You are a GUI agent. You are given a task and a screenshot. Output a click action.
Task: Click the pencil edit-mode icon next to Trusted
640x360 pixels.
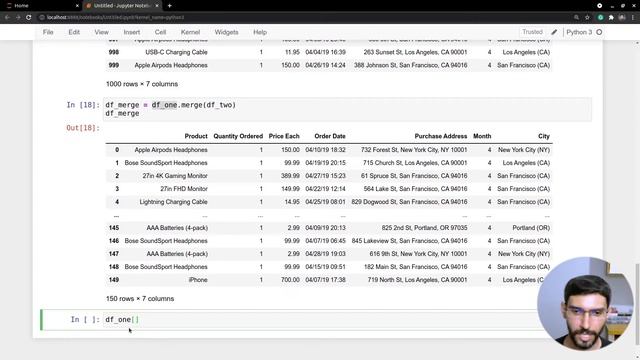click(x=554, y=32)
